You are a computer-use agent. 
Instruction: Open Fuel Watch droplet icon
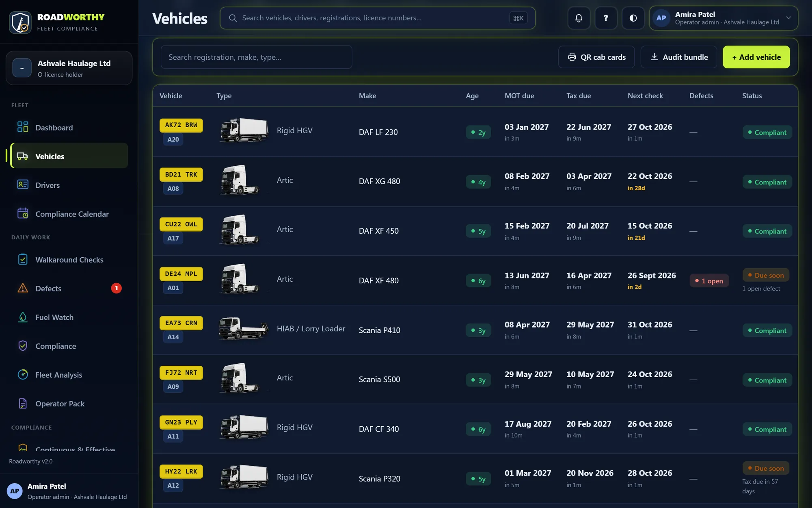coord(23,317)
